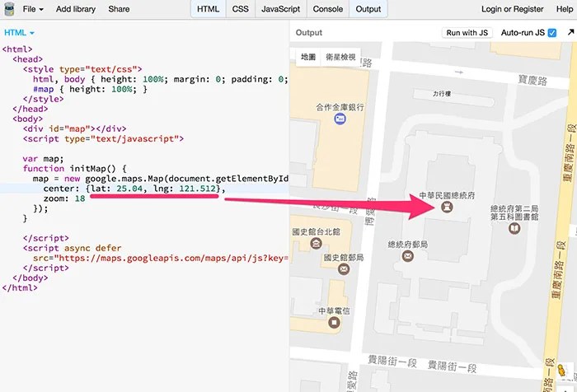Viewport: 577px width, 392px height.
Task: Click the 中華民國總統府 map label
Action: pos(447,195)
